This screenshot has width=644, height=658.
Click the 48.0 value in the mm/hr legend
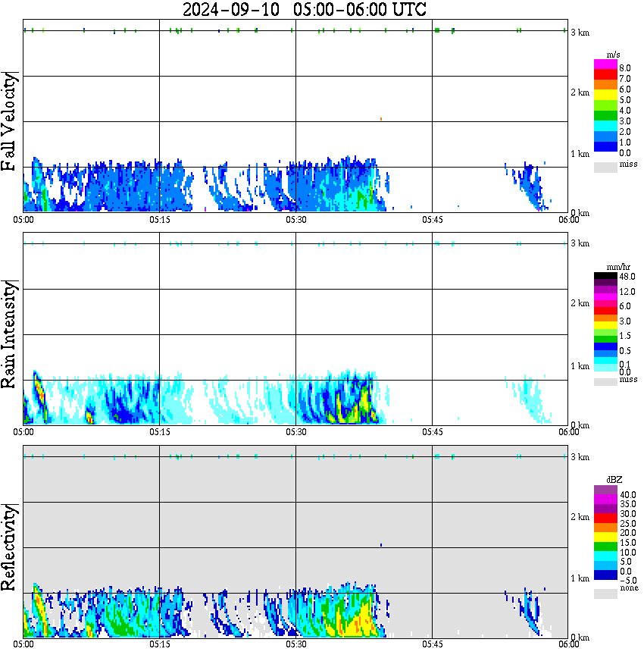point(627,277)
